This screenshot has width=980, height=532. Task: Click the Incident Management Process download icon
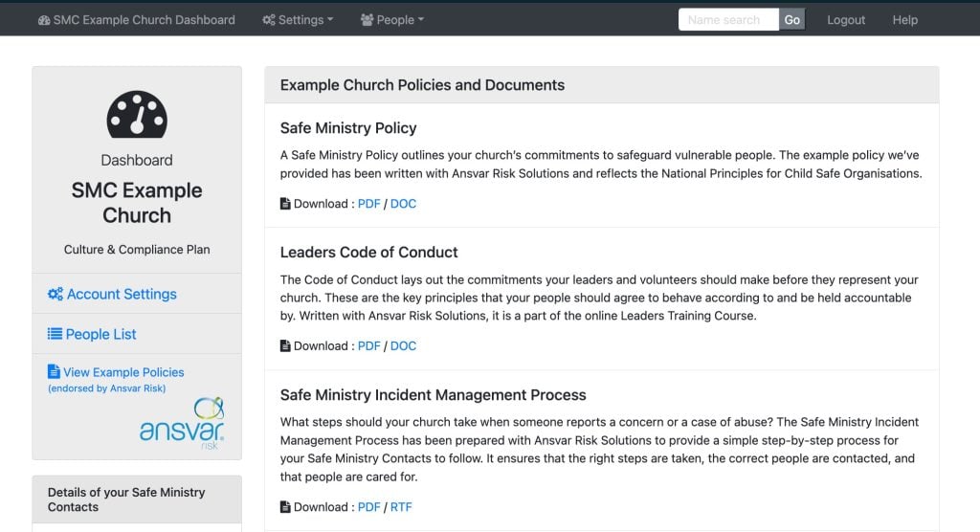point(285,507)
